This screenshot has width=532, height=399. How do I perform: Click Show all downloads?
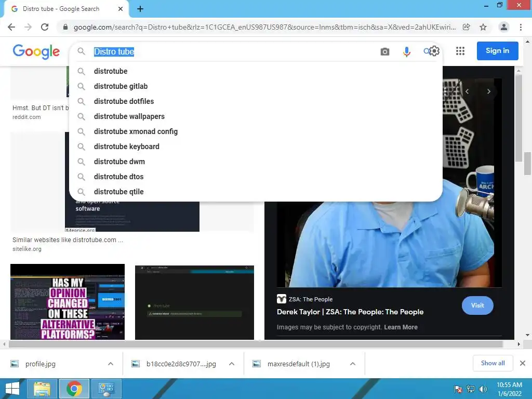tap(493, 363)
